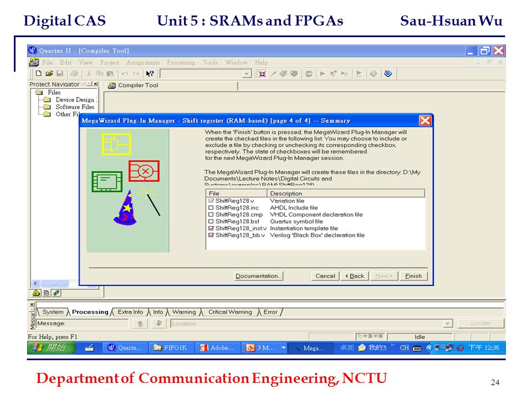Select the Software Files folder

69,107
